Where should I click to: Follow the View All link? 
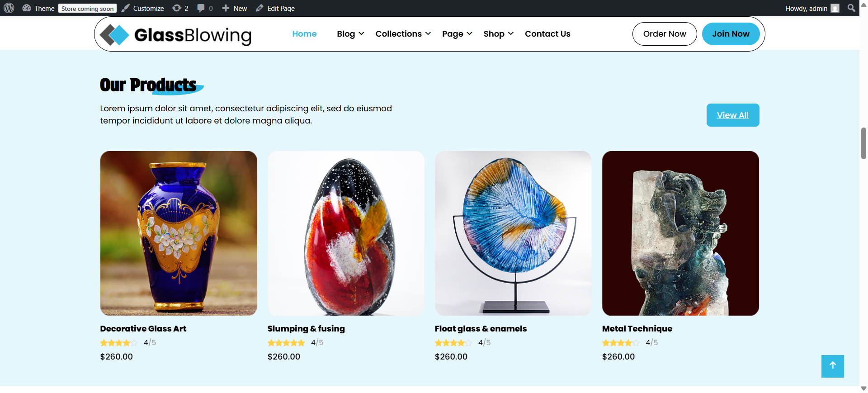pyautogui.click(x=733, y=115)
